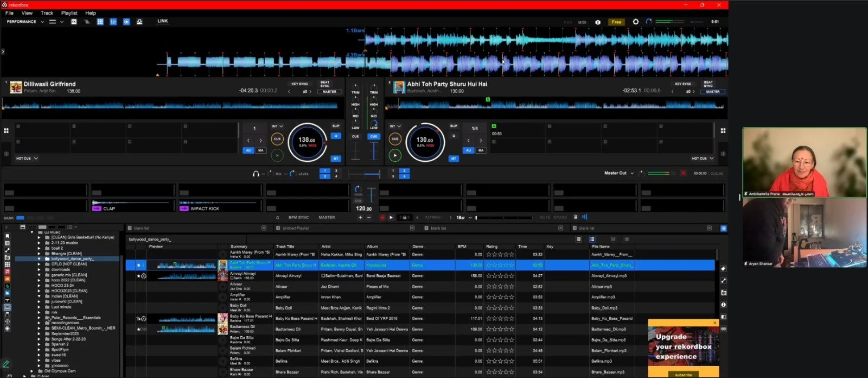This screenshot has width=868, height=378.
Task: Enable Quantize Q on deck 1
Action: point(336,136)
